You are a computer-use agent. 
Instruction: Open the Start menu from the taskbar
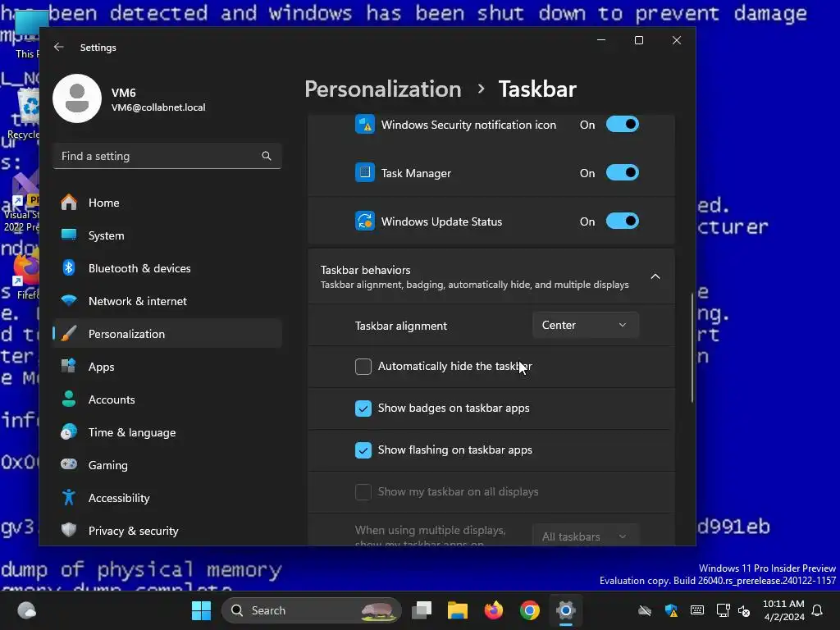[202, 610]
